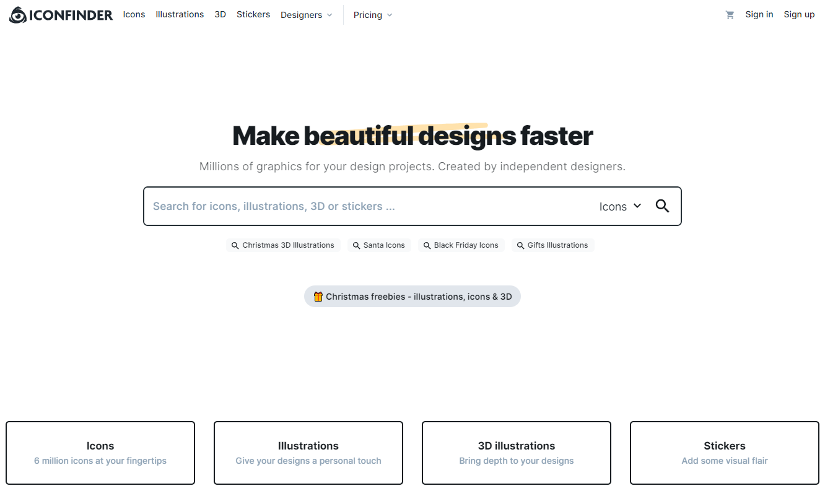Open the Icons search type dropdown

[x=620, y=207]
